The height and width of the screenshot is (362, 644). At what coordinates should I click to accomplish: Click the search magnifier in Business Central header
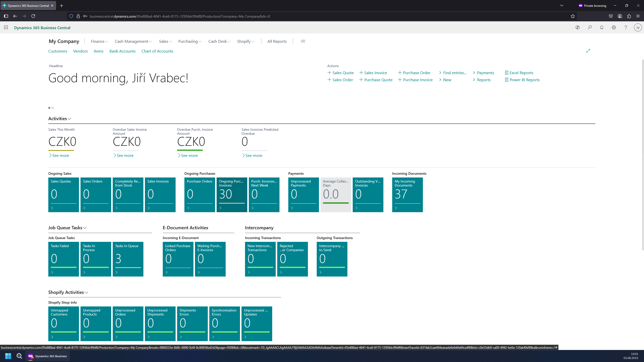tap(590, 27)
